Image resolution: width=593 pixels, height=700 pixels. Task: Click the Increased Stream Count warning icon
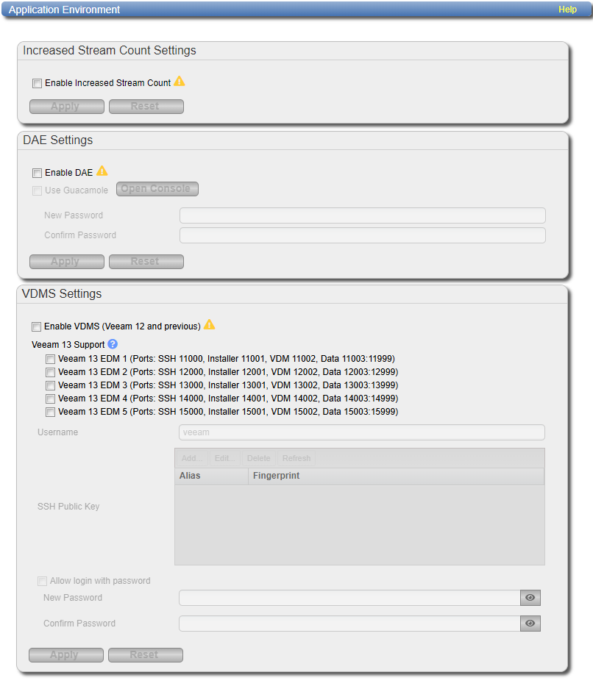coord(180,82)
